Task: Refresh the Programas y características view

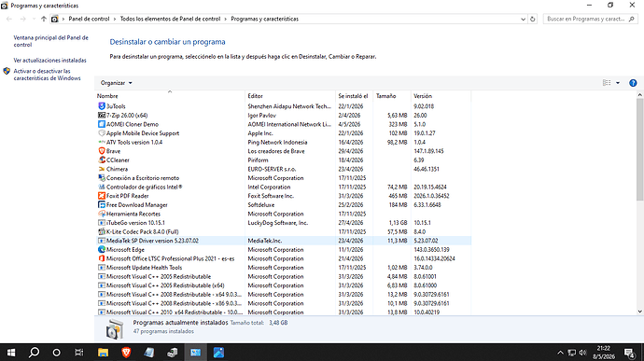Action: (x=533, y=19)
